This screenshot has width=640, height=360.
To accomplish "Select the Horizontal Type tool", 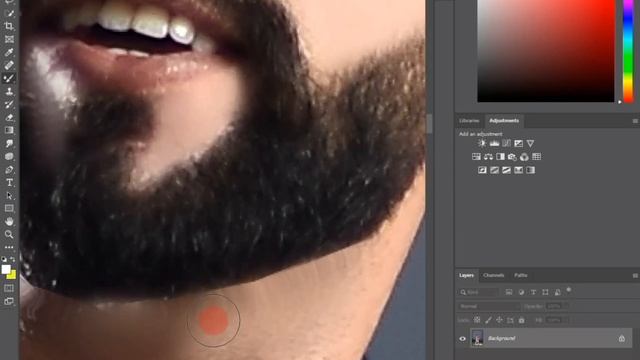I will click(9, 182).
